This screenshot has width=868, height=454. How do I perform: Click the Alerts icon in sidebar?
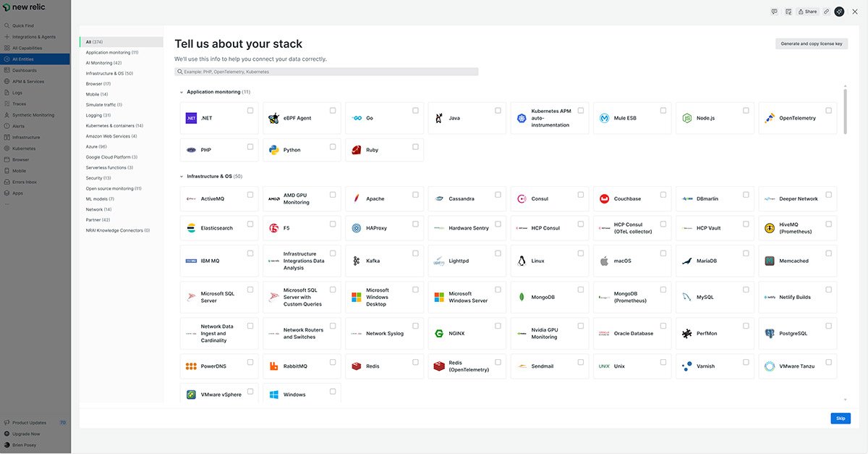click(7, 126)
